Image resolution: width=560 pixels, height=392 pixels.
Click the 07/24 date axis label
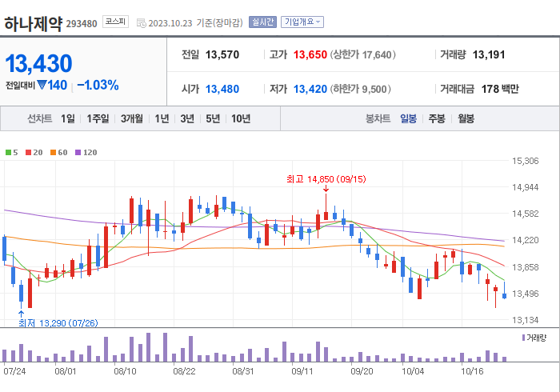point(14,371)
